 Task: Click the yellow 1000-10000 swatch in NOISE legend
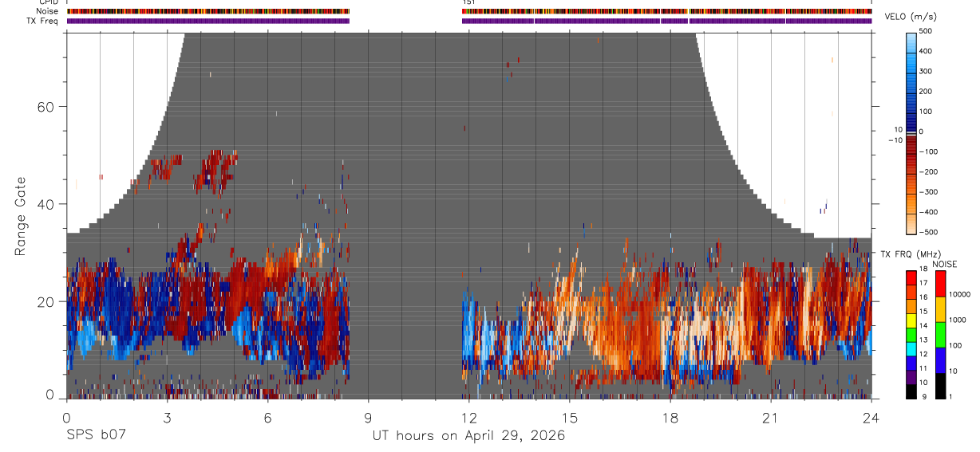click(940, 309)
